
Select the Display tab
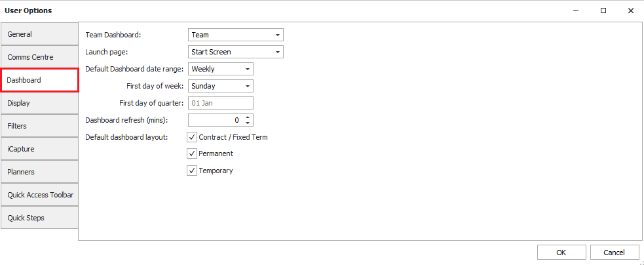(x=39, y=103)
